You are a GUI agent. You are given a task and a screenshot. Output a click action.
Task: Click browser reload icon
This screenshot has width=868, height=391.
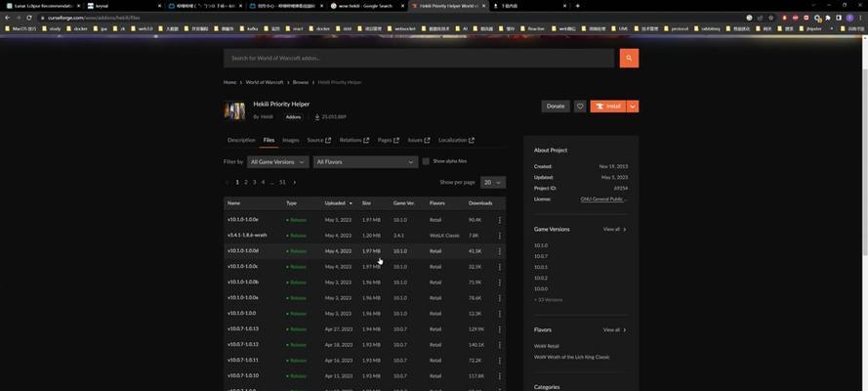28,18
